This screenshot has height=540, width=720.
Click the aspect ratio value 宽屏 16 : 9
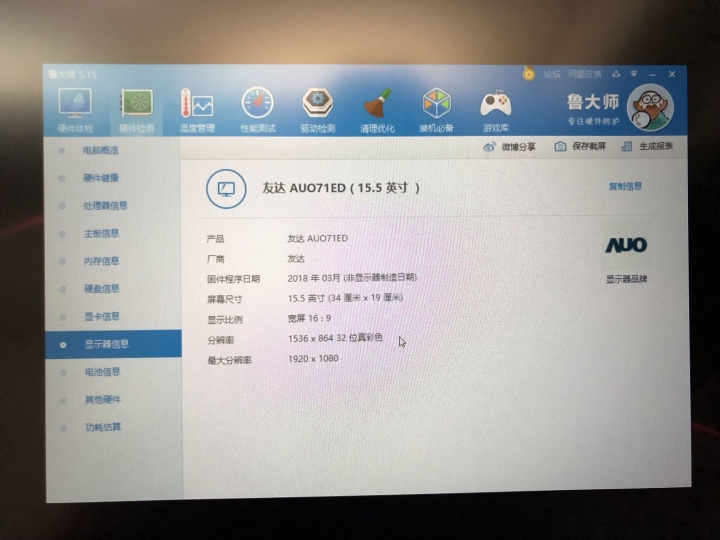point(309,318)
